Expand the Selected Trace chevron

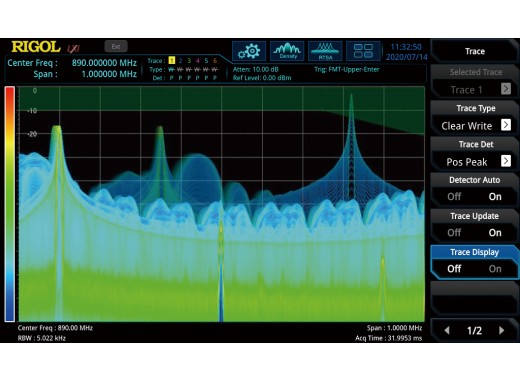506,89
